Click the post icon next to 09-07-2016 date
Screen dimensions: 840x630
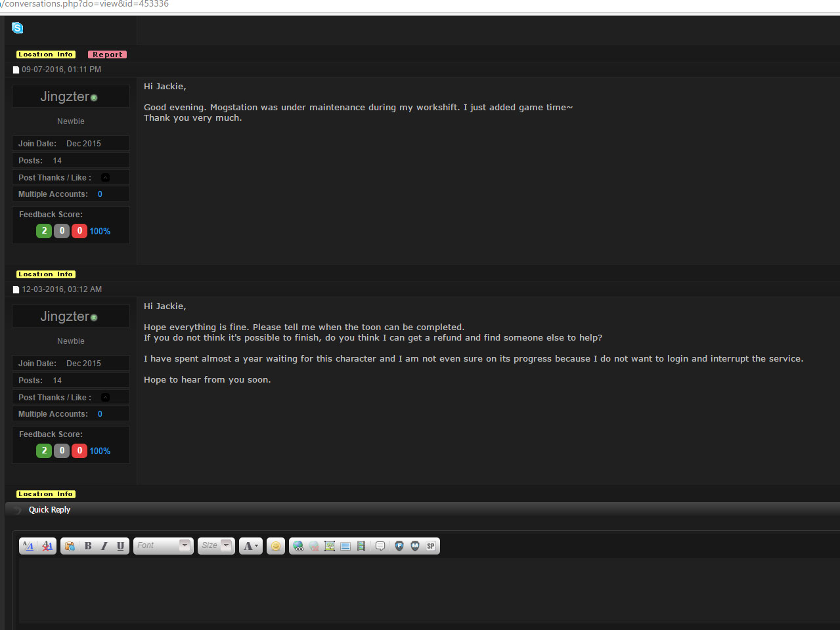coord(16,70)
